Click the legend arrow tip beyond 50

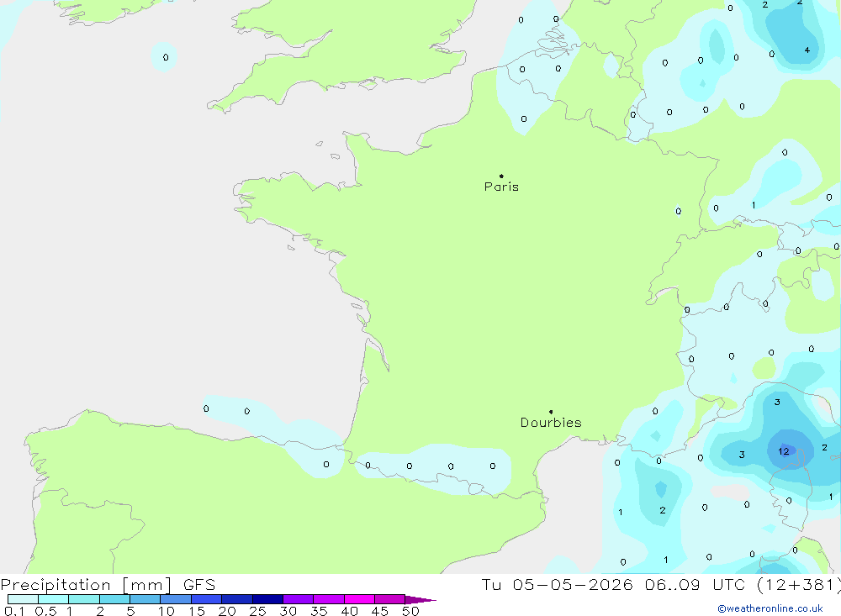[x=420, y=600]
